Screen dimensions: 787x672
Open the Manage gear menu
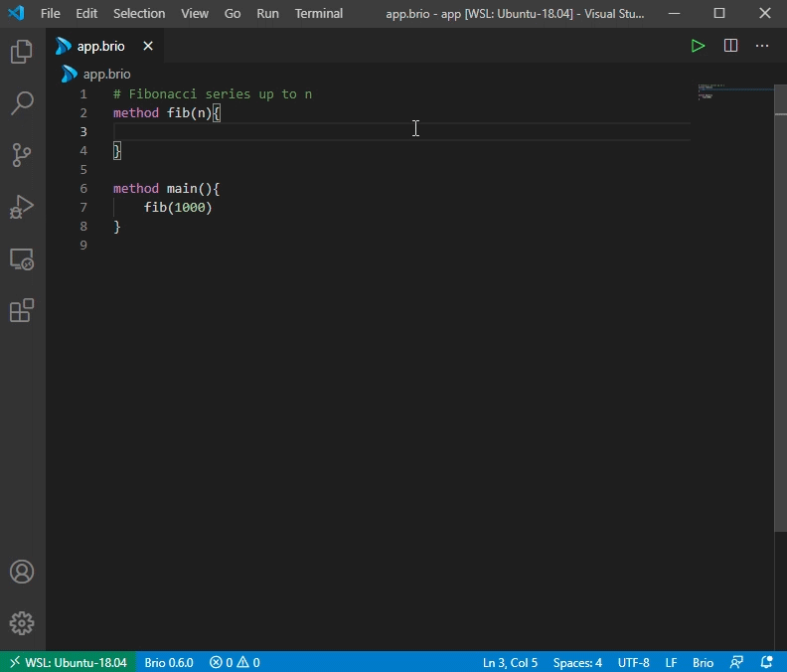click(x=22, y=623)
